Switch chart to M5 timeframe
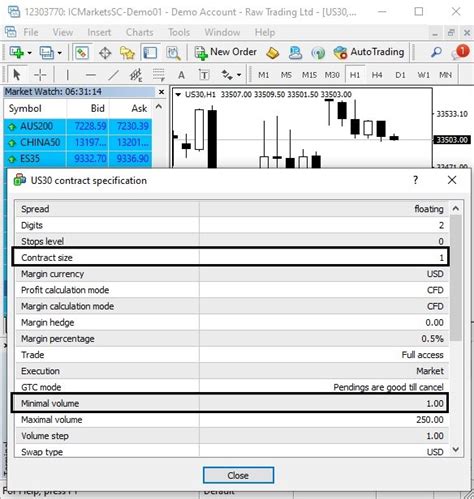Screen dimensions: 474x499 tap(286, 75)
